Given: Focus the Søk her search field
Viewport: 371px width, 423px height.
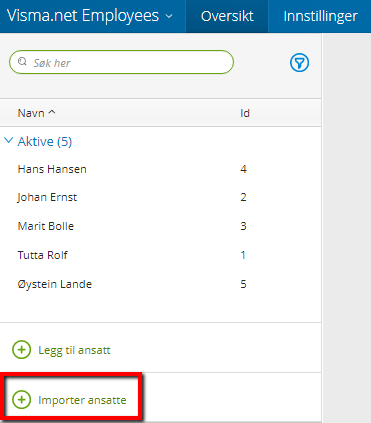Looking at the screenshot, I should pos(121,62).
